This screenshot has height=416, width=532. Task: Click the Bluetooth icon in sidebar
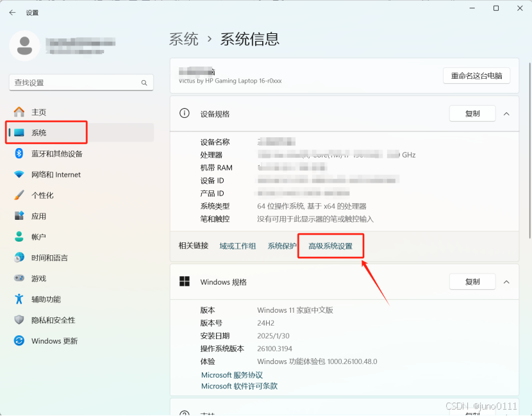19,153
